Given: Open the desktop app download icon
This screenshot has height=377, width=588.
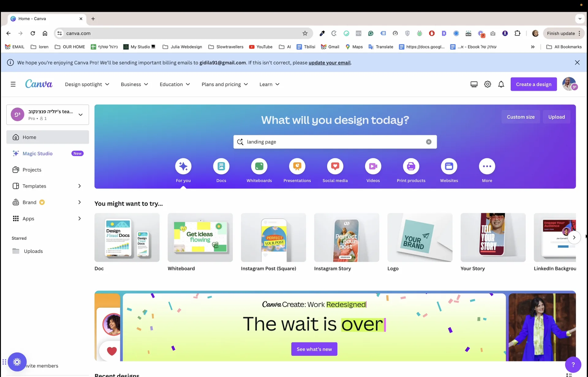Looking at the screenshot, I should click(474, 84).
